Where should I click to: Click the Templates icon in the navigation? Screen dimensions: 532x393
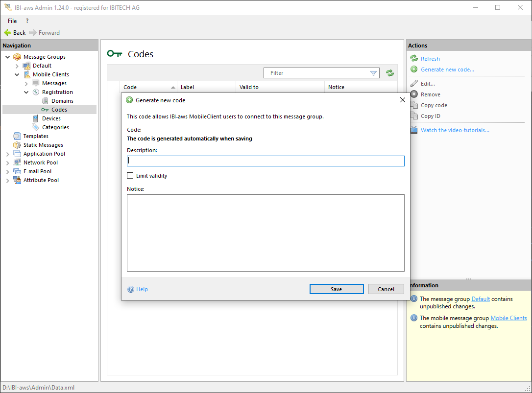(17, 136)
